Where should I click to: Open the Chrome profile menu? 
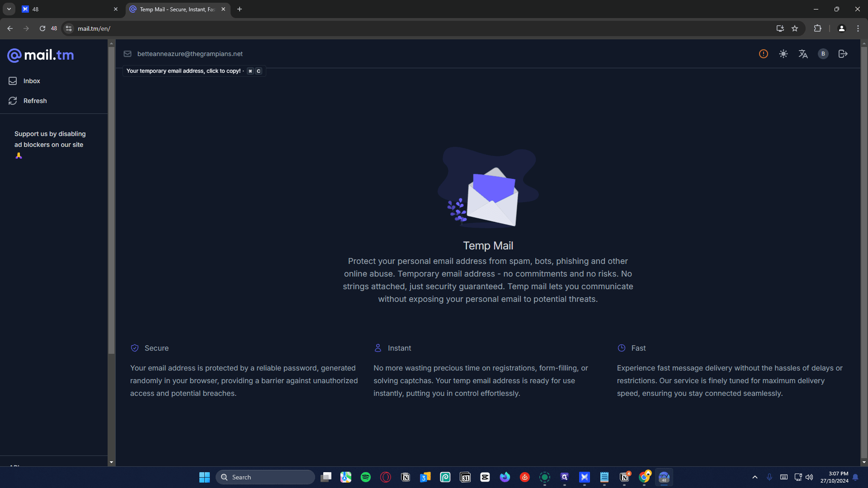[842, 28]
